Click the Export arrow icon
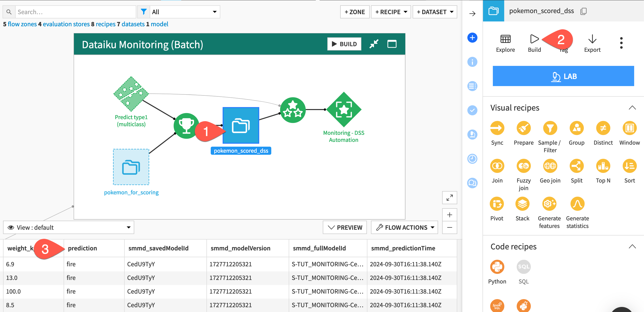The width and height of the screenshot is (644, 312). point(592,39)
